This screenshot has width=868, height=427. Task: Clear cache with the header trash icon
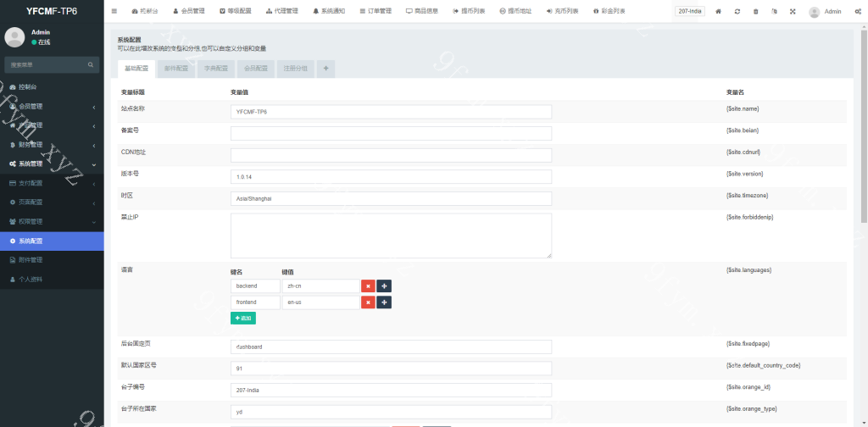tap(755, 11)
